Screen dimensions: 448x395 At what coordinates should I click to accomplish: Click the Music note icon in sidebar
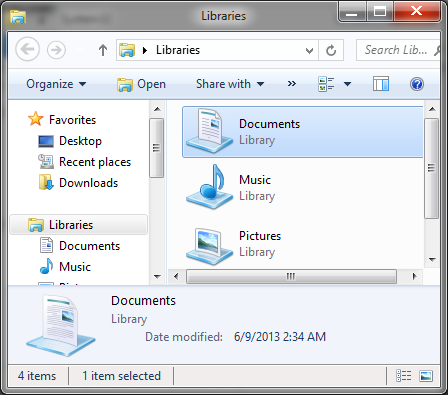[46, 266]
